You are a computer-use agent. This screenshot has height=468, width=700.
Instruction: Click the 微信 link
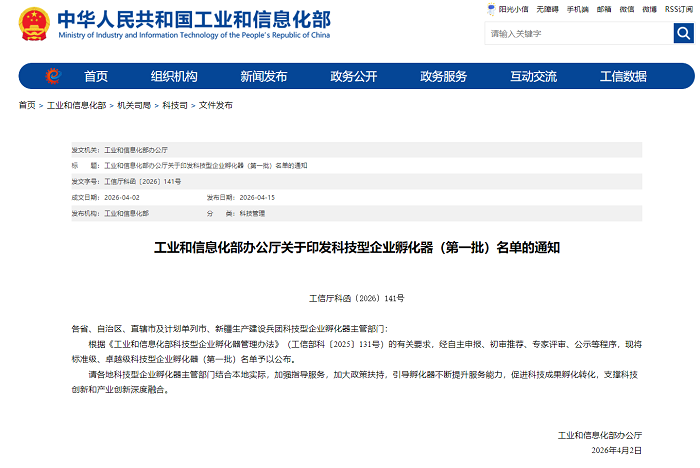pyautogui.click(x=627, y=9)
